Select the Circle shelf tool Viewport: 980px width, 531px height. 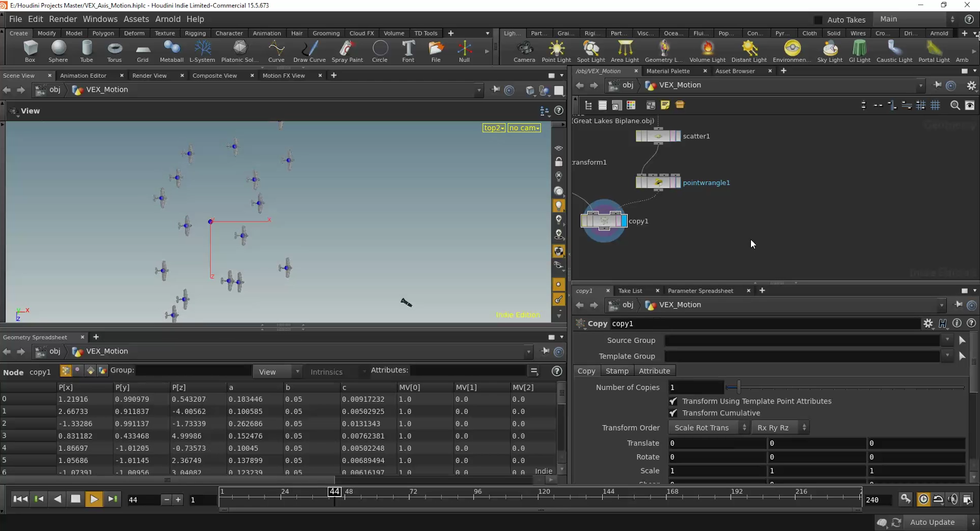click(x=380, y=51)
